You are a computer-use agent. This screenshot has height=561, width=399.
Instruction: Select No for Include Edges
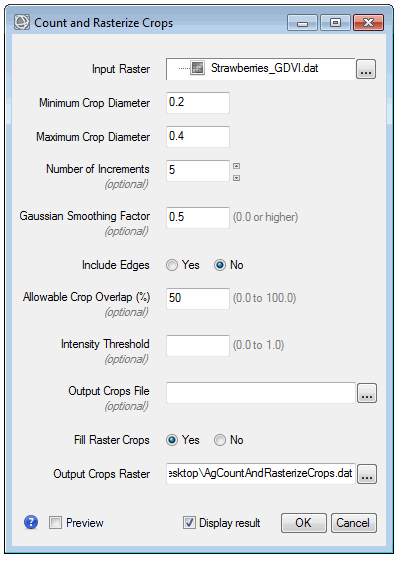pyautogui.click(x=220, y=265)
